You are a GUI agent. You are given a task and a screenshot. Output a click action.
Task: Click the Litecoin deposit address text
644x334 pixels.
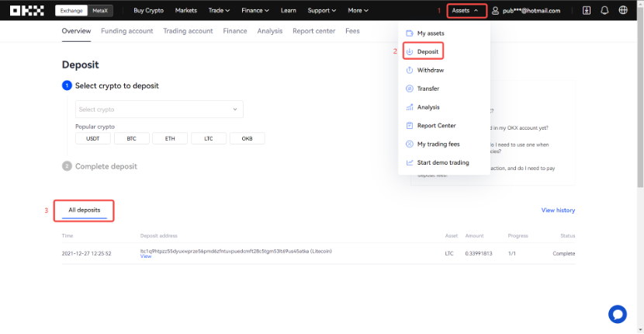pos(236,251)
